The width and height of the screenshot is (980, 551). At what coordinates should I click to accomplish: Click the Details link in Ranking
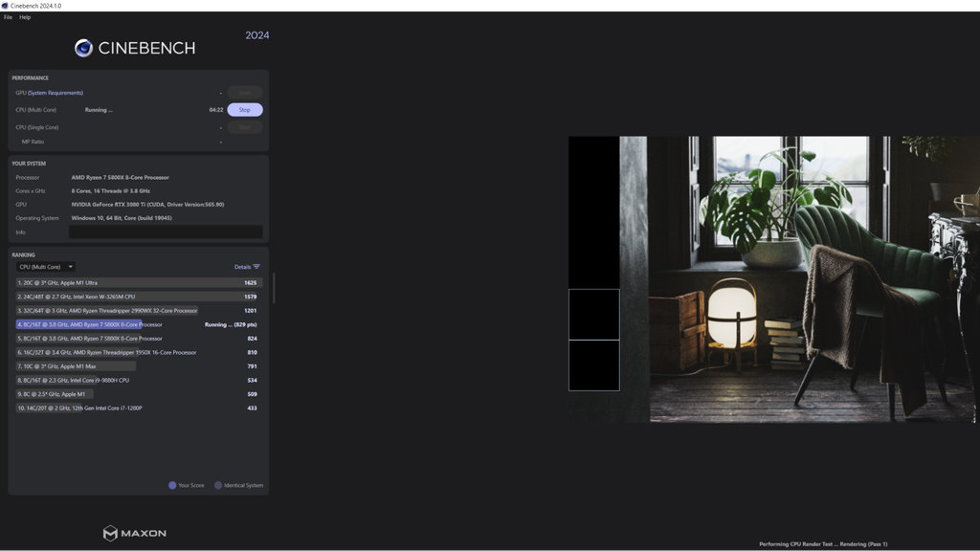(242, 267)
